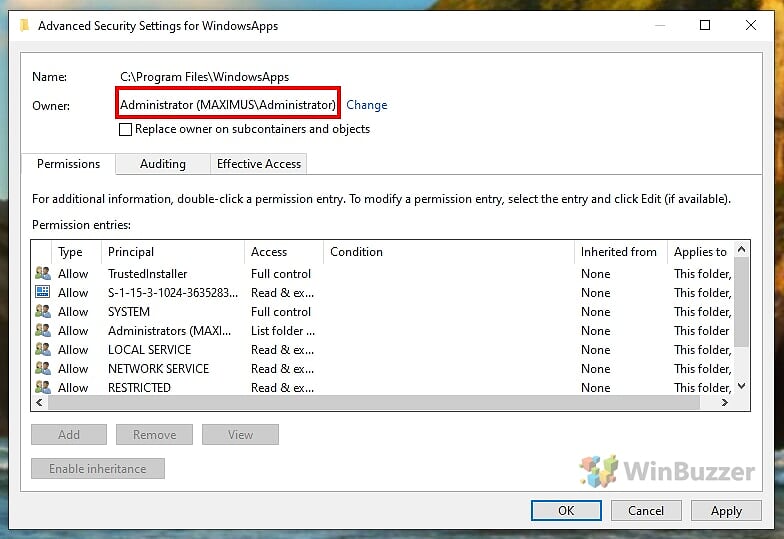784x539 pixels.
Task: Maximize the Advanced Security Settings window
Action: pos(704,25)
